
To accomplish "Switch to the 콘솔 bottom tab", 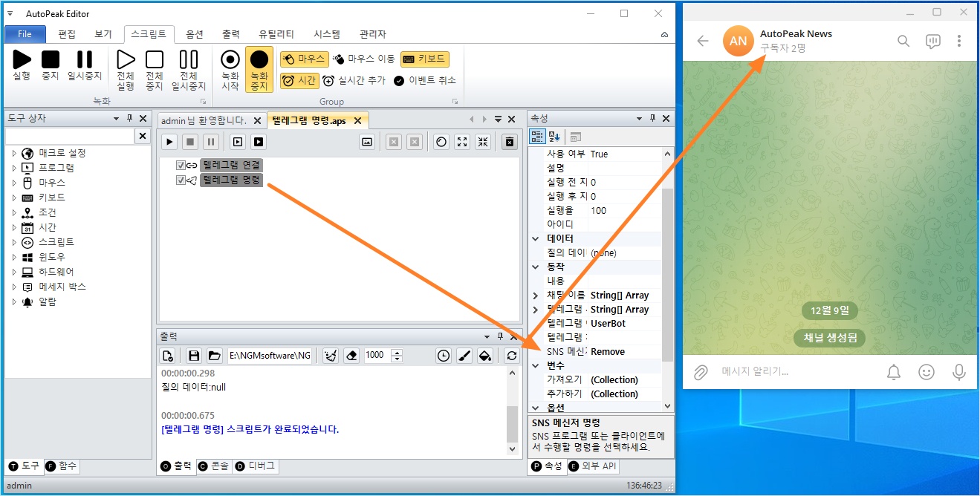I will (x=213, y=466).
